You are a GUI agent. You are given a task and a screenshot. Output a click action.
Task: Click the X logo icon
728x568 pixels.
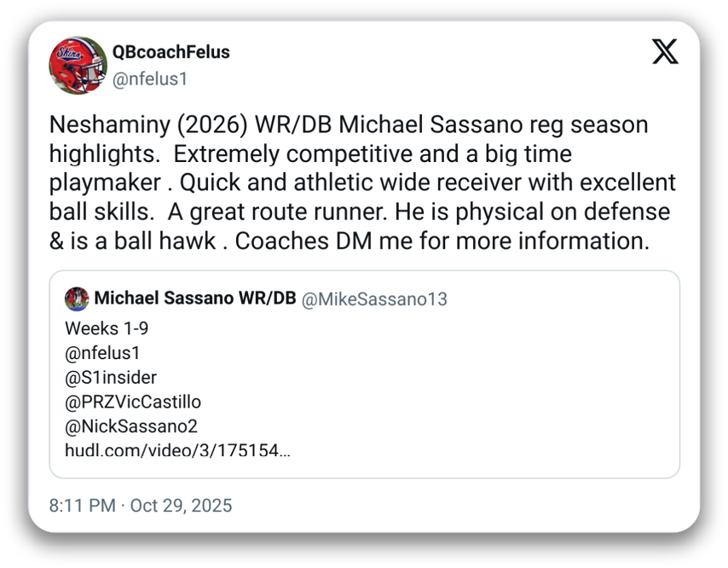coord(665,52)
